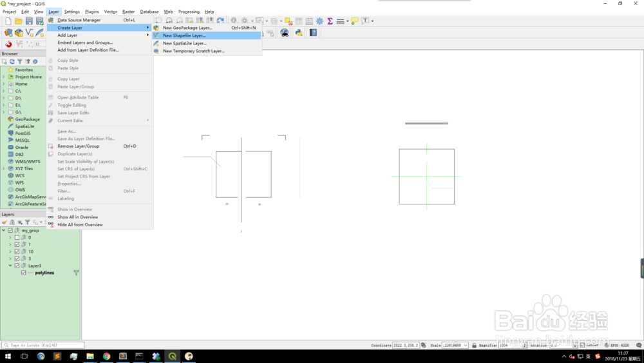The image size is (644, 363).
Task: Toggle visibility checkbox for group 3
Action: (17, 258)
